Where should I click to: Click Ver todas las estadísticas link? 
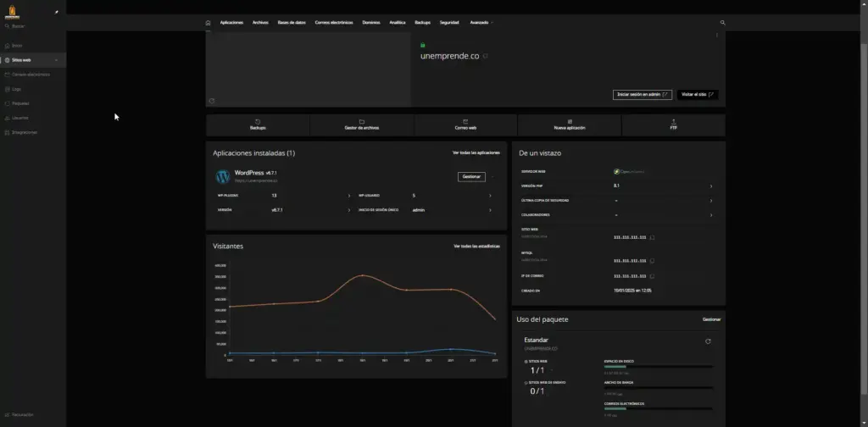point(476,247)
